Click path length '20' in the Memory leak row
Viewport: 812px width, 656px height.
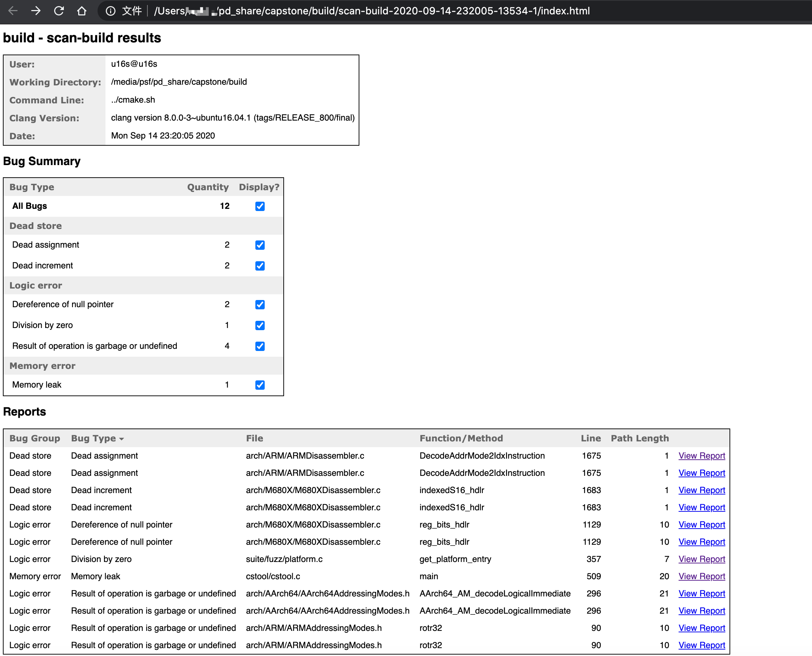point(664,576)
